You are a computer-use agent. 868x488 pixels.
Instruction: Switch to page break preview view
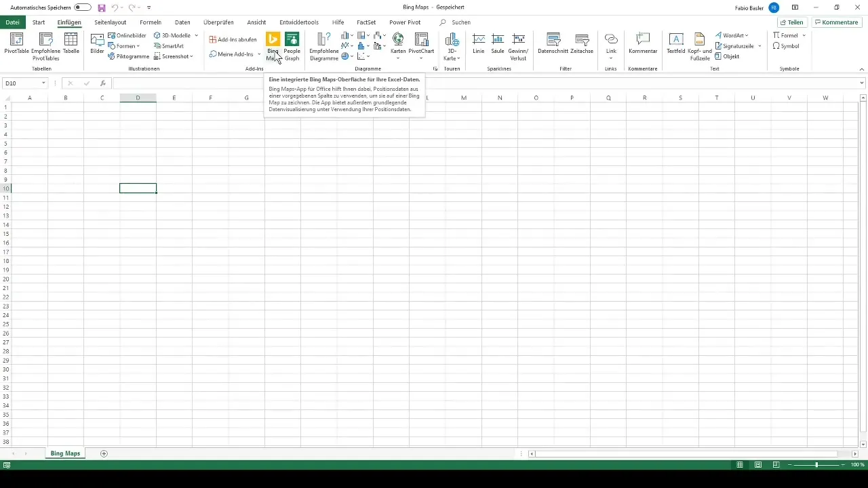[x=775, y=465]
